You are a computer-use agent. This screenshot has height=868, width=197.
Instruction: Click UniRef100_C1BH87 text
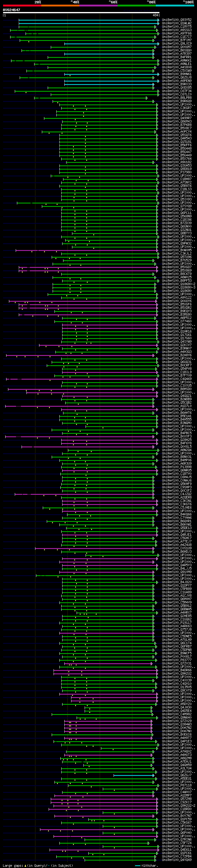click(177, 179)
